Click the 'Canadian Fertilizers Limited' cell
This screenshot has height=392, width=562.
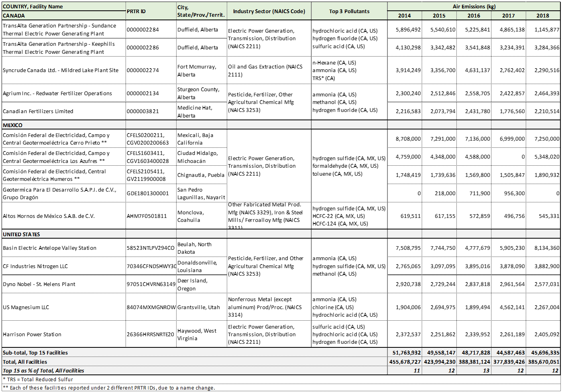coord(38,111)
